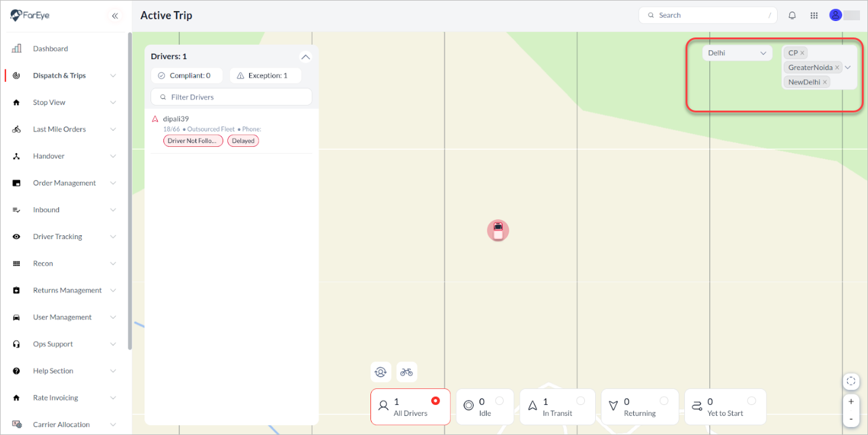Expand the Ops Support menu
The width and height of the screenshot is (868, 435).
point(113,344)
